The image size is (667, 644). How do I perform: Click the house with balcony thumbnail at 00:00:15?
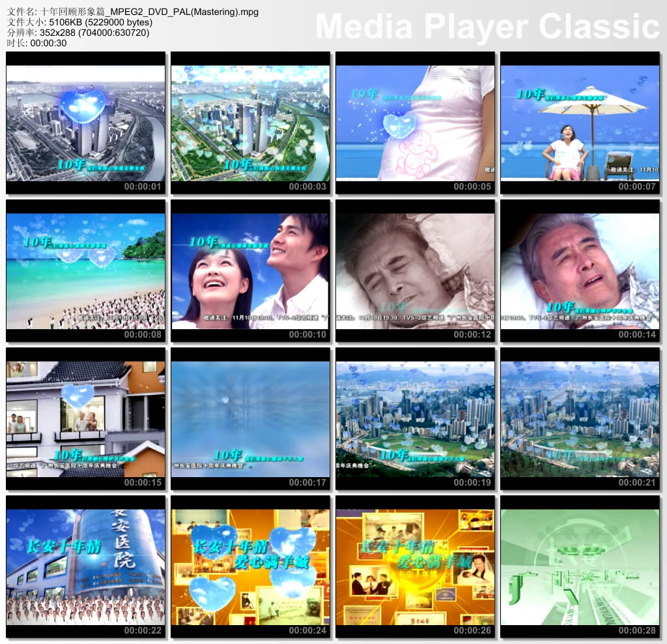pos(85,419)
